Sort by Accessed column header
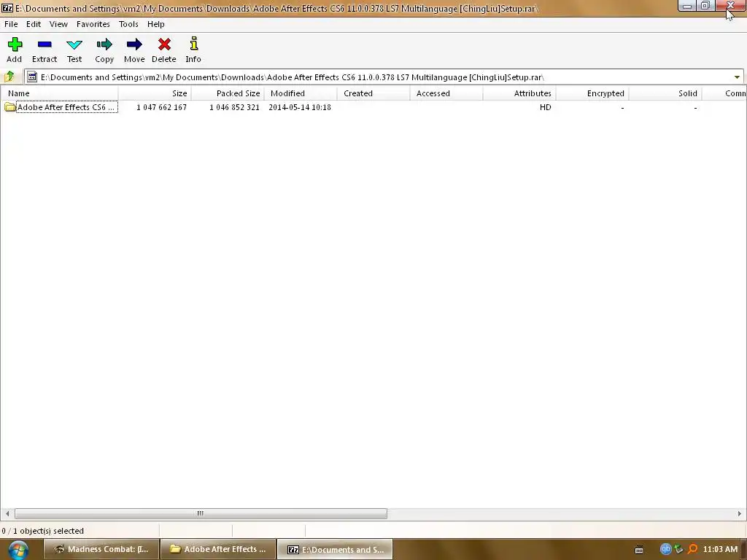The image size is (747, 560). (446, 93)
